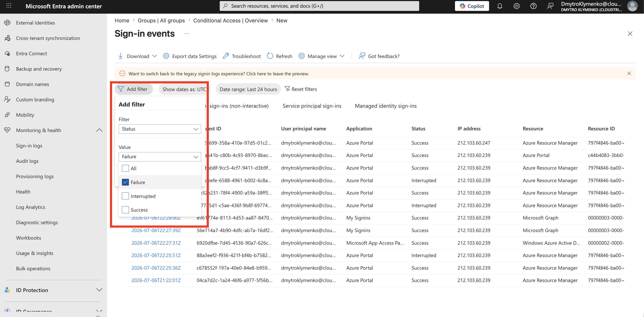Screen dimensions: 644x317
Task: Click the Entra Connect cloud icon
Action: point(7,54)
